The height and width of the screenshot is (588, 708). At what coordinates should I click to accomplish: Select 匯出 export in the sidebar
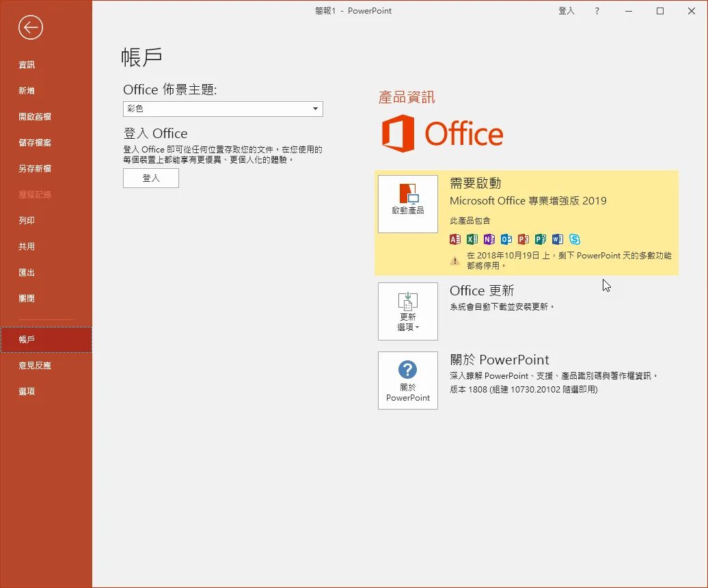(27, 272)
